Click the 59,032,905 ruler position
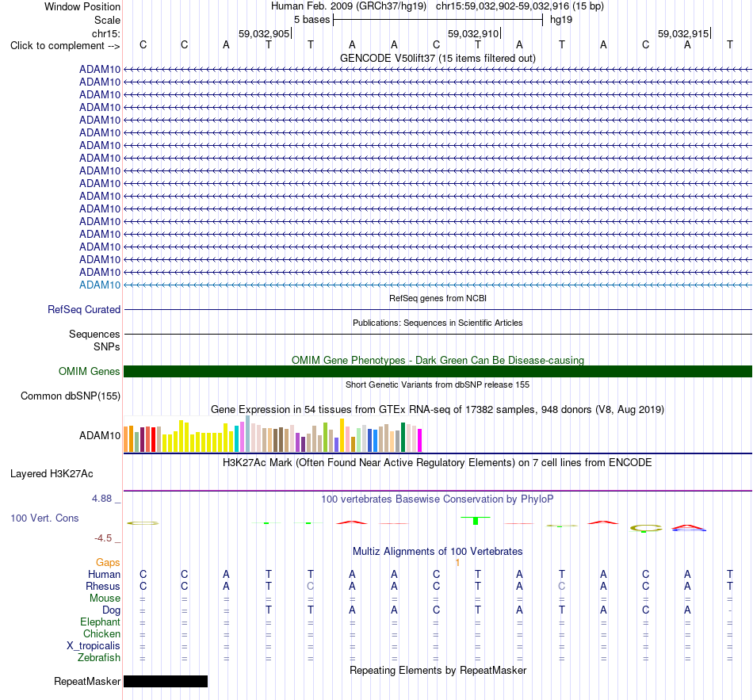The width and height of the screenshot is (753, 700). pos(264,33)
